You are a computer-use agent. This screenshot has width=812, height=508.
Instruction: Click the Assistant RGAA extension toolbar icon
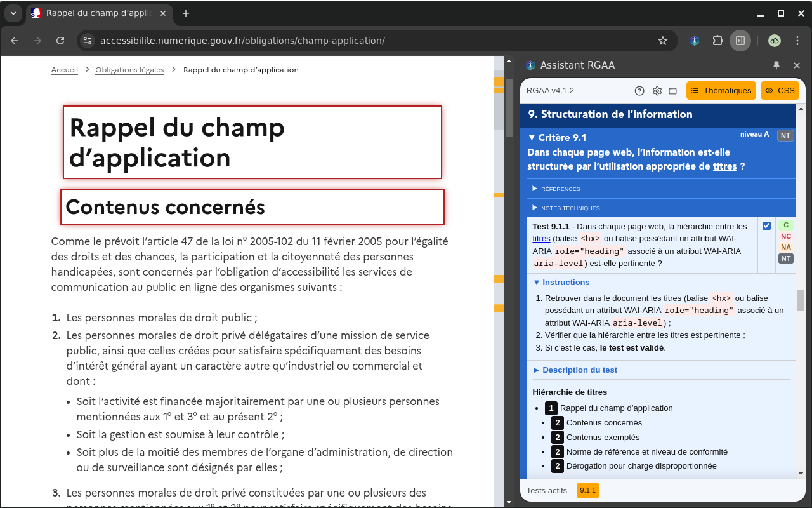[695, 41]
